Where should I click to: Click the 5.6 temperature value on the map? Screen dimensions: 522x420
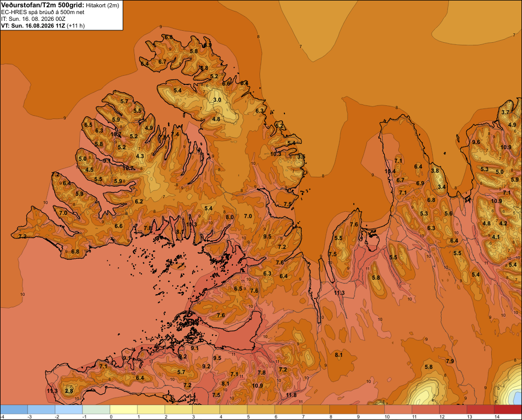[x=448, y=214]
